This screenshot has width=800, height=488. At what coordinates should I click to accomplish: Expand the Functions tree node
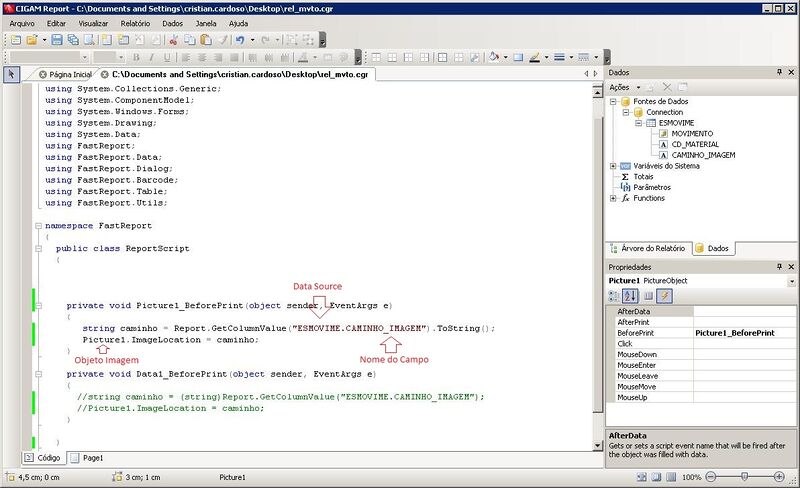[x=613, y=198]
